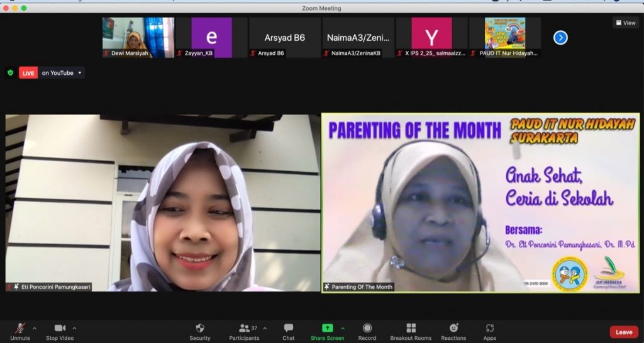Click the muted mic icon on Dewi Marsiyah

coord(106,53)
